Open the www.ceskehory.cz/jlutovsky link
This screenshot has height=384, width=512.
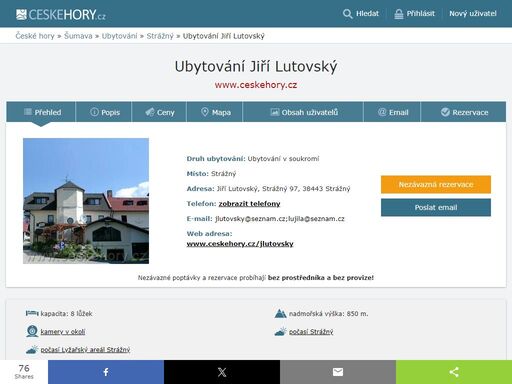[240, 244]
